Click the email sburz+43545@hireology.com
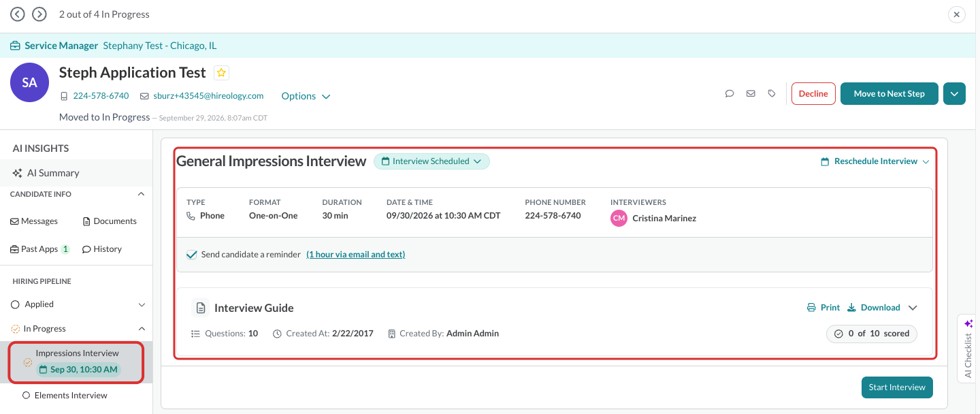The width and height of the screenshot is (980, 414). [x=208, y=96]
